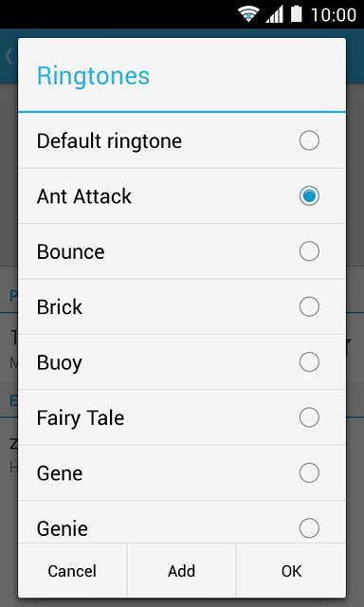Tap the Ringtones dialog title
This screenshot has width=364, height=607.
coord(93,76)
